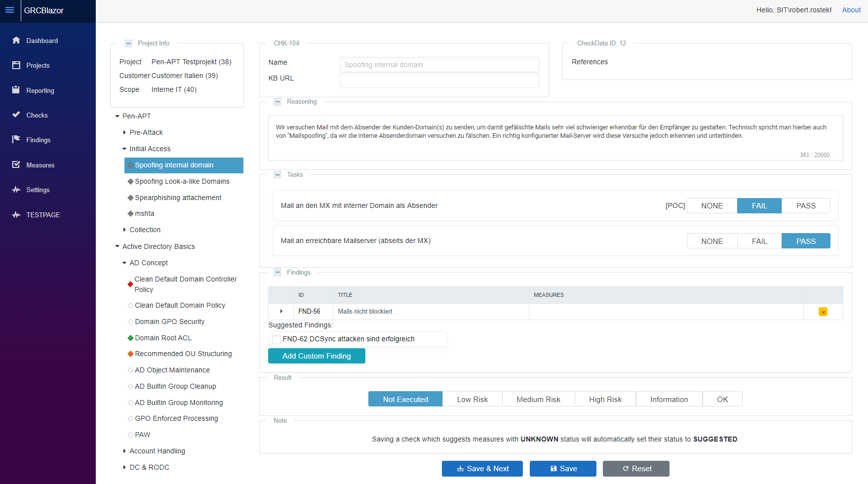868x484 pixels.
Task: Expand the FND-56 finding row
Action: pos(281,311)
